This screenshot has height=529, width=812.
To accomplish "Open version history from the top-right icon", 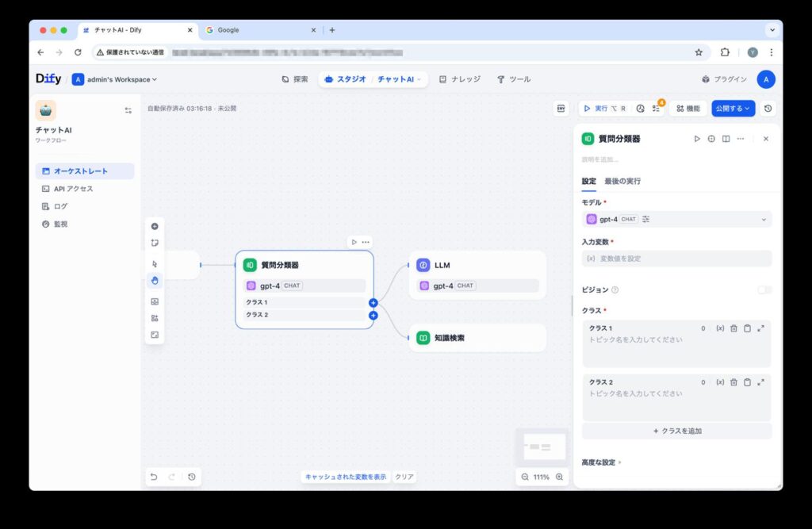I will [x=766, y=108].
